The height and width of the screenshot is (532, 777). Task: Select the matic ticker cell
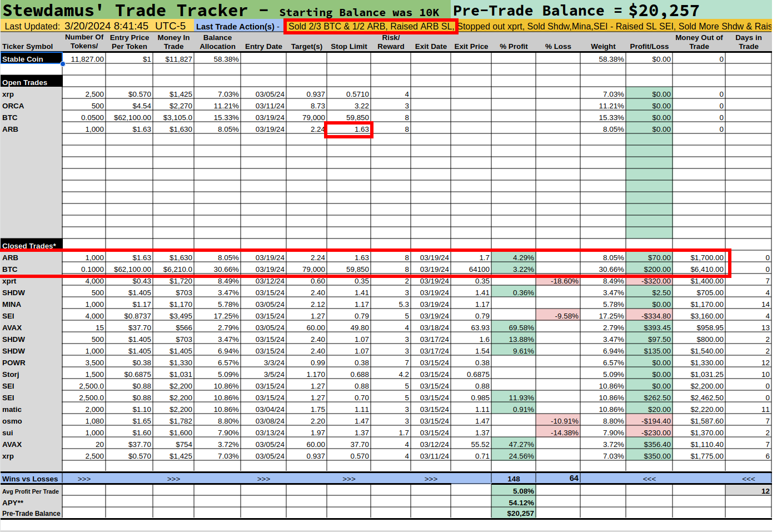31,410
